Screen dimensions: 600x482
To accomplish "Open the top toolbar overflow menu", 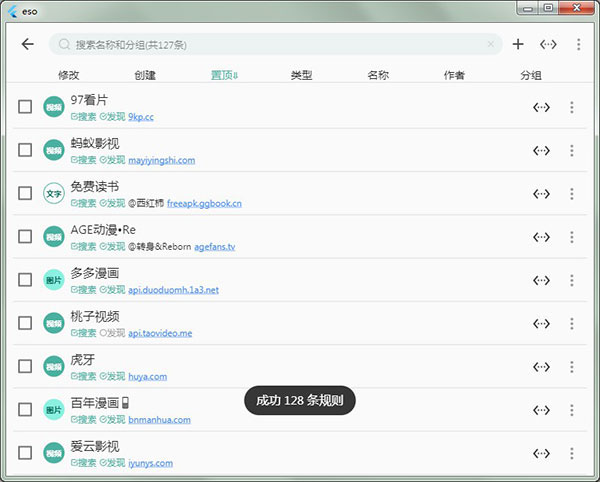I will point(579,44).
